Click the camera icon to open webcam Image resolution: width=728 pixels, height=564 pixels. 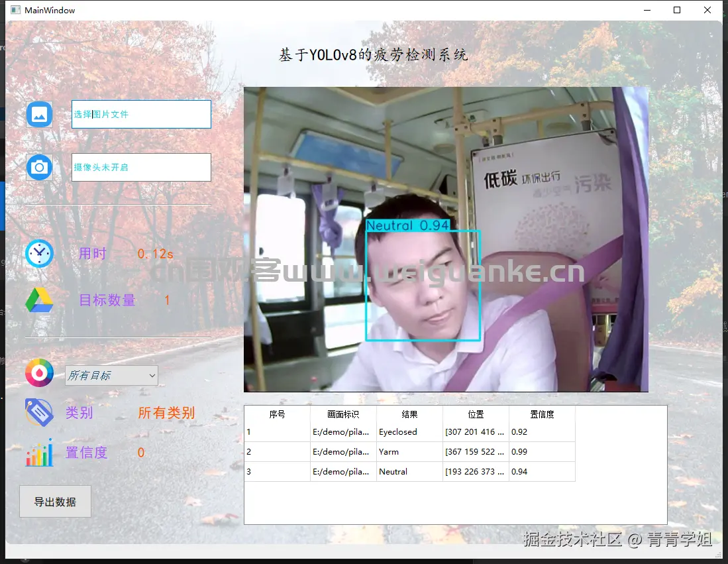(x=39, y=167)
